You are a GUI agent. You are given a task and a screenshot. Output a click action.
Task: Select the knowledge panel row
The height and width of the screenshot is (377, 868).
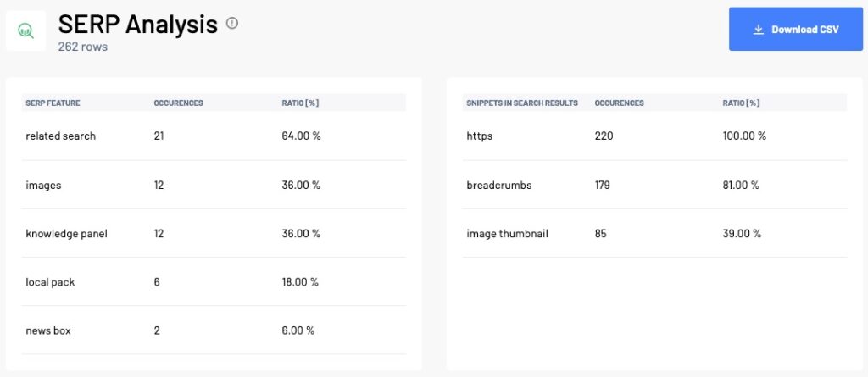tap(214, 234)
